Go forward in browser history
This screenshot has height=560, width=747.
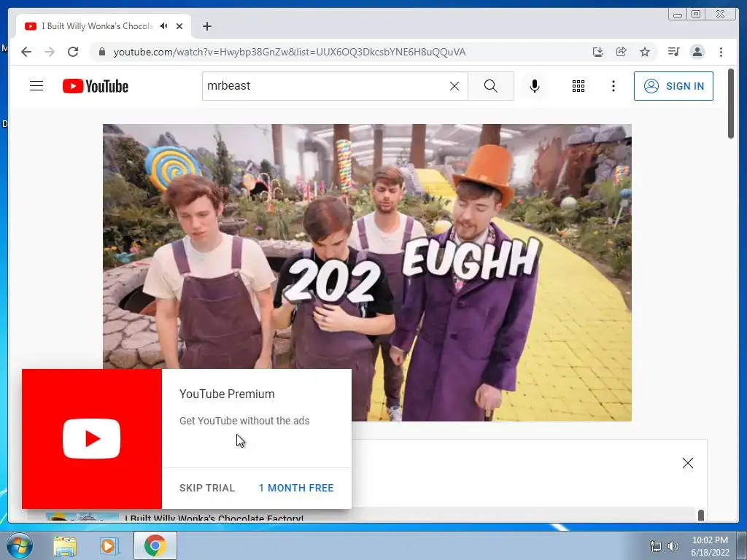coord(50,52)
